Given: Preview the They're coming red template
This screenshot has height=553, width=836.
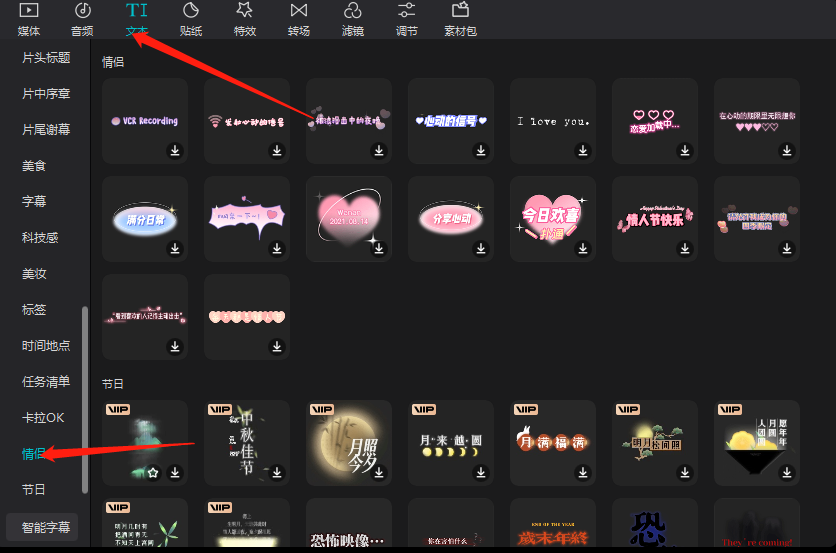Looking at the screenshot, I should tap(757, 523).
